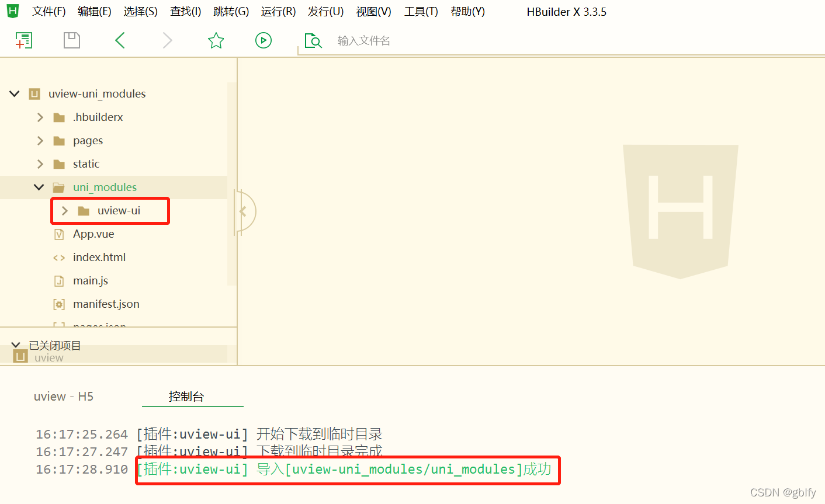The image size is (825, 504).
Task: Click the file search icon
Action: coord(313,40)
